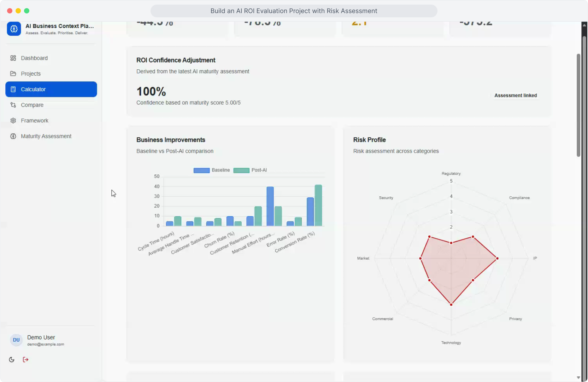Click the AI Business Context Platform logo
Image resolution: width=588 pixels, height=382 pixels.
(x=14, y=29)
